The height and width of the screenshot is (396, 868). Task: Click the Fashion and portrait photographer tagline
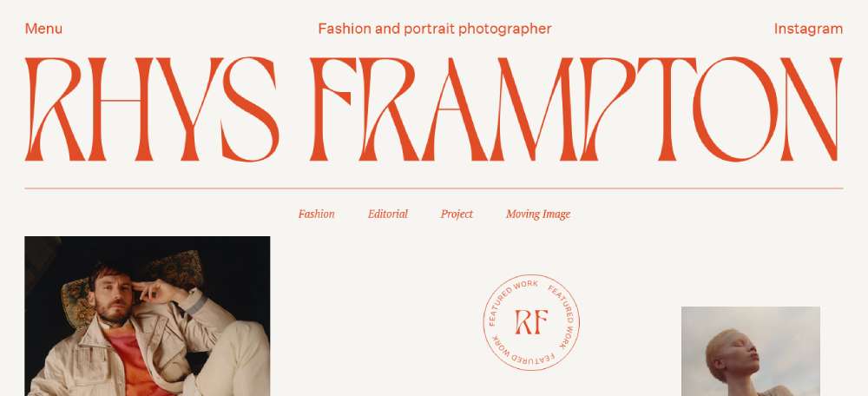click(x=435, y=29)
